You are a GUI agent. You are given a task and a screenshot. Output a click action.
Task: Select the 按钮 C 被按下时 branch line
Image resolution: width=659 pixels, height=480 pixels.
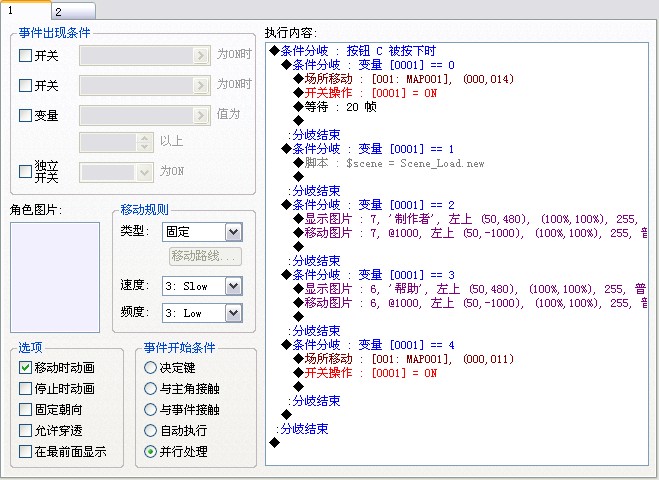pos(353,51)
